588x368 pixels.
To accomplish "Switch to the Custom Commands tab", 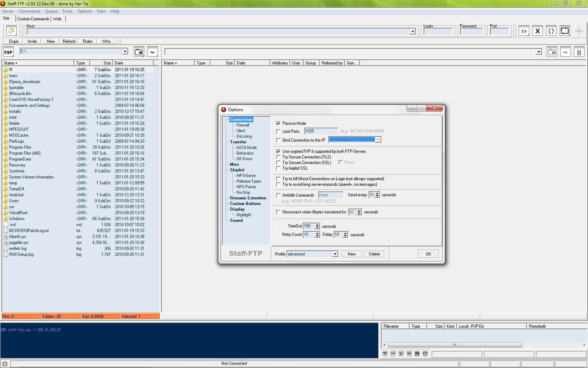I will pos(33,19).
